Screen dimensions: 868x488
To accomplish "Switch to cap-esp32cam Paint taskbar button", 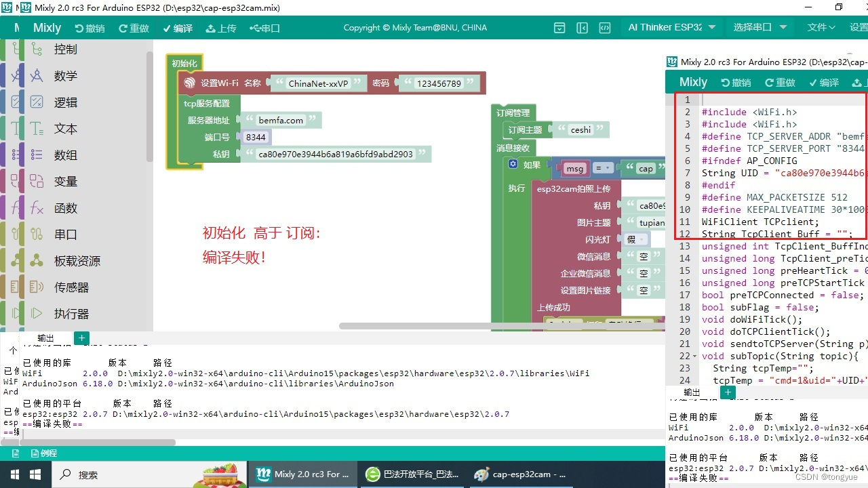I will click(521, 474).
